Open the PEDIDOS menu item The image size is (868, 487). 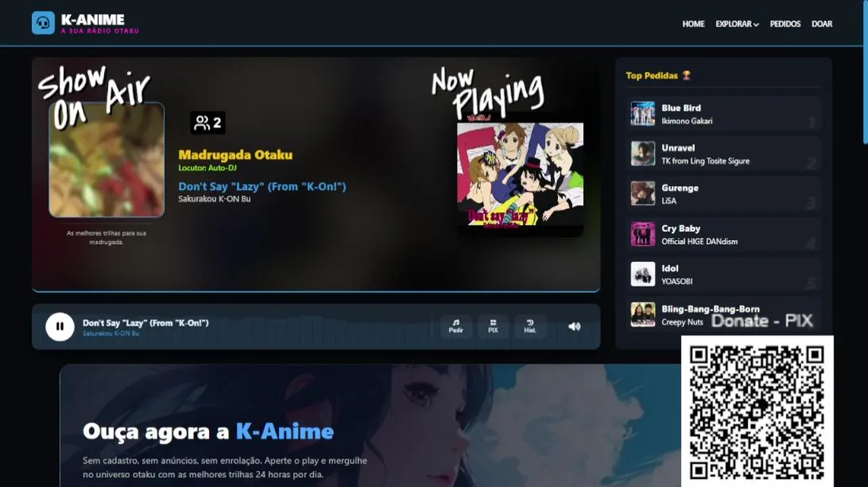[x=785, y=24]
